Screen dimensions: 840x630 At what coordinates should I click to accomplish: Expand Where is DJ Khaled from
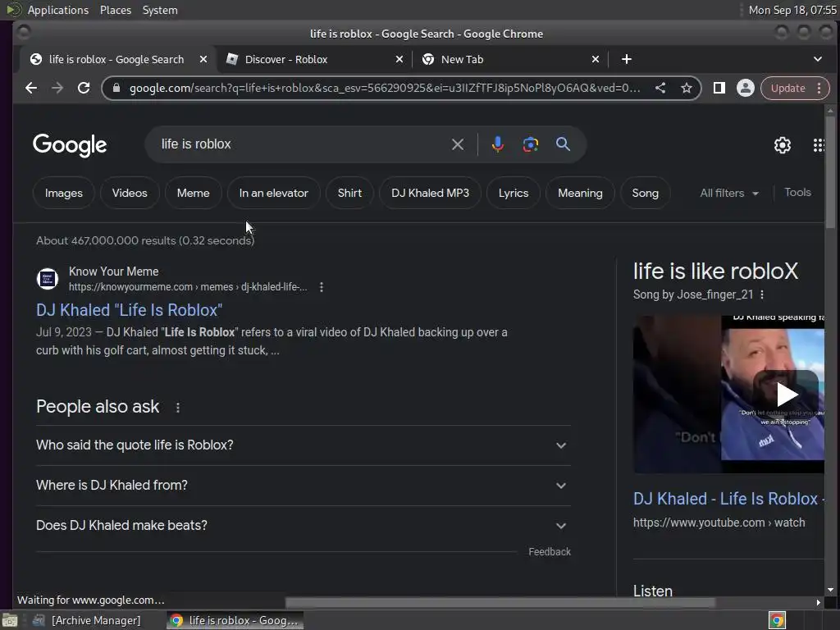304,486
